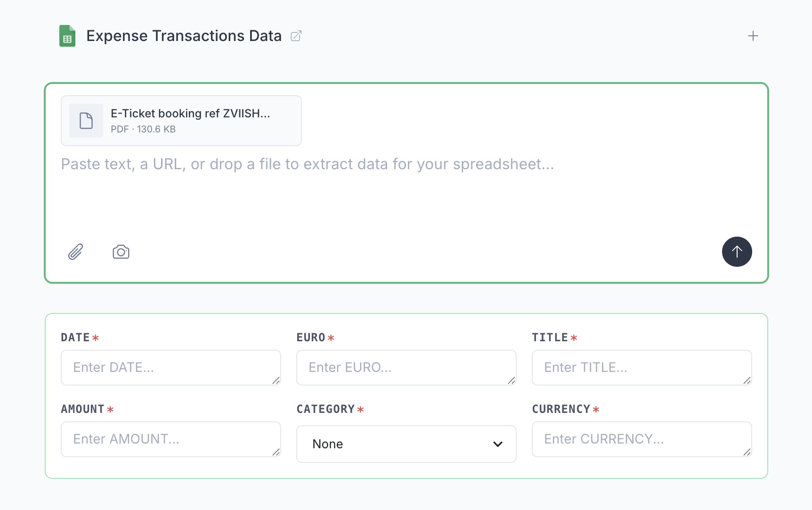Focus the Enter DATE input field
812x510 pixels.
171,368
